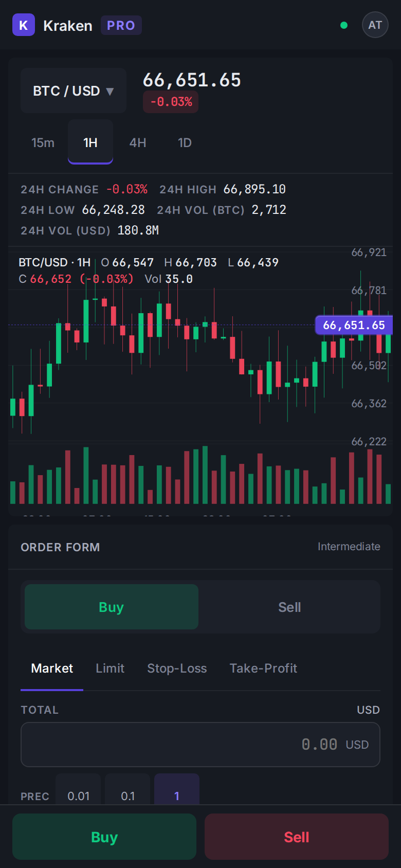Click the 24H VOL (BTC) value 2,712

pos(269,210)
